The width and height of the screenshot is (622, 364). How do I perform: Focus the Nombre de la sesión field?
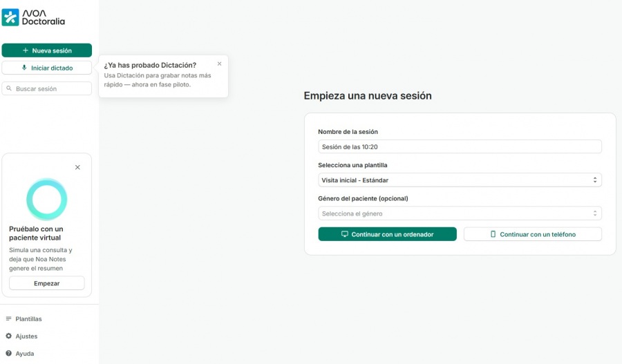460,146
